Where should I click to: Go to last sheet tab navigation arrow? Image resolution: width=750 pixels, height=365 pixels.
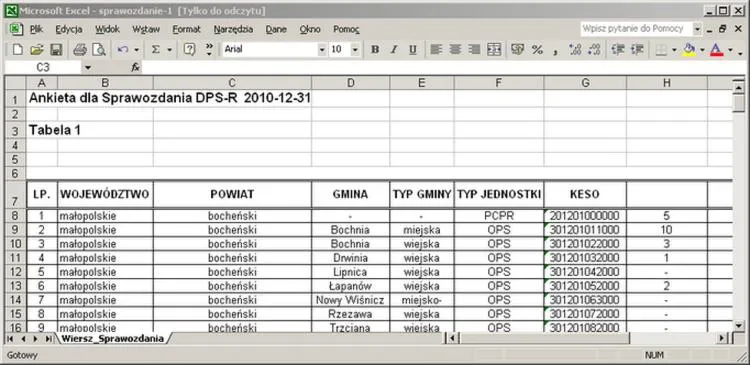[48, 339]
